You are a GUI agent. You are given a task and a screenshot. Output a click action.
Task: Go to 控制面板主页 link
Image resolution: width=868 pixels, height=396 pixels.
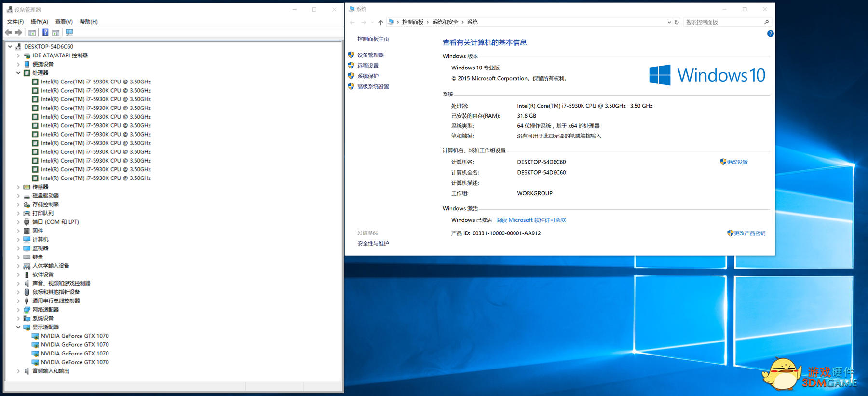(373, 39)
